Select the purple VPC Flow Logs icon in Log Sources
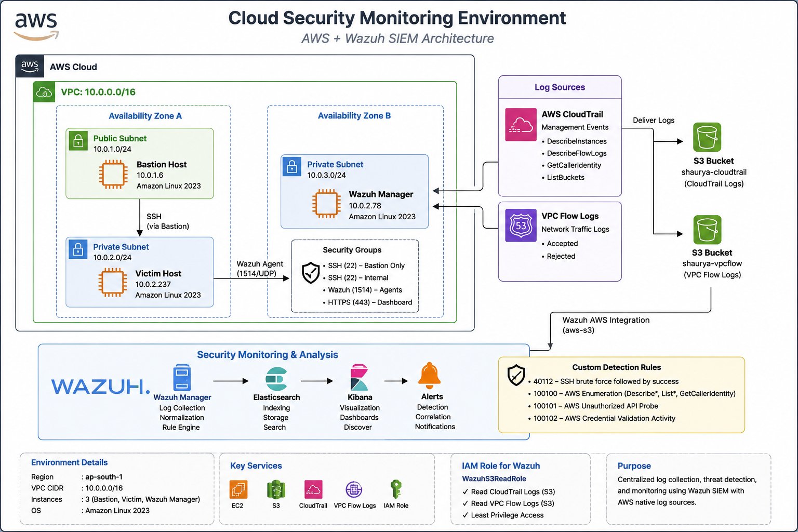 pos(521,225)
